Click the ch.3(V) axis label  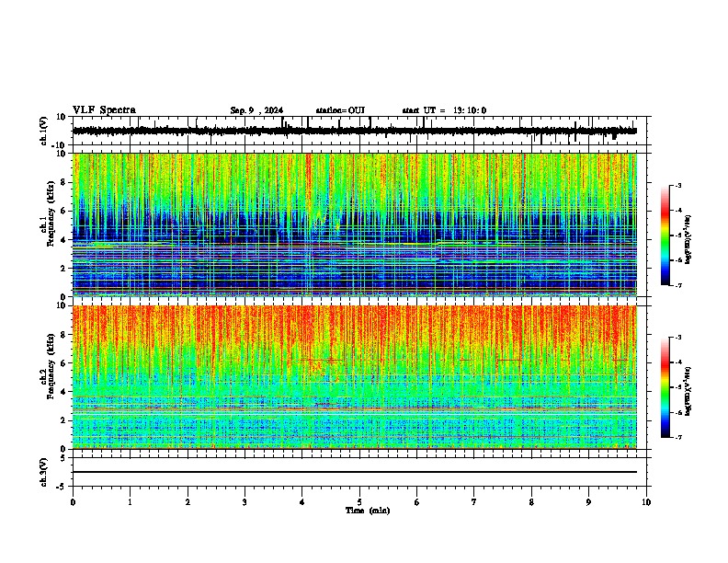point(44,472)
